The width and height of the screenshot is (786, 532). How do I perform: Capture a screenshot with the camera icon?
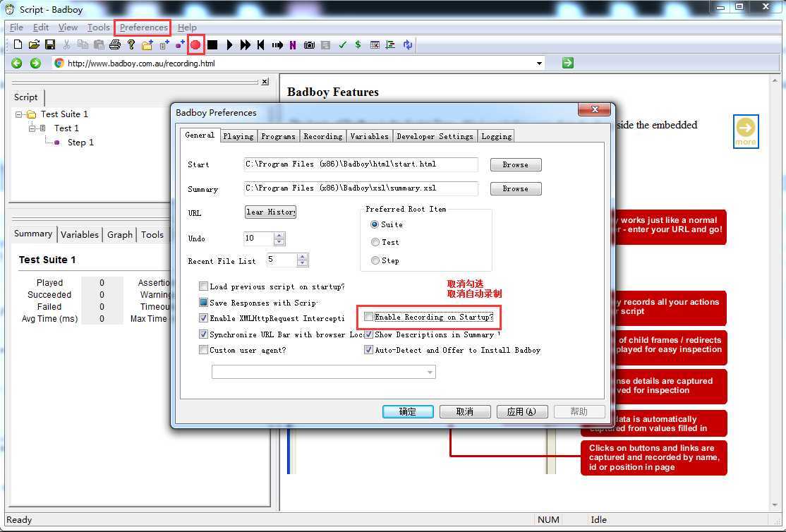[309, 44]
